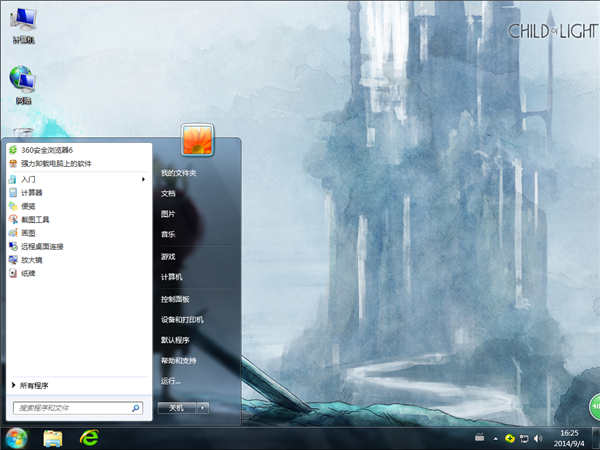The image size is (600, 450).
Task: Click the volume speaker tray icon
Action: coord(538,437)
